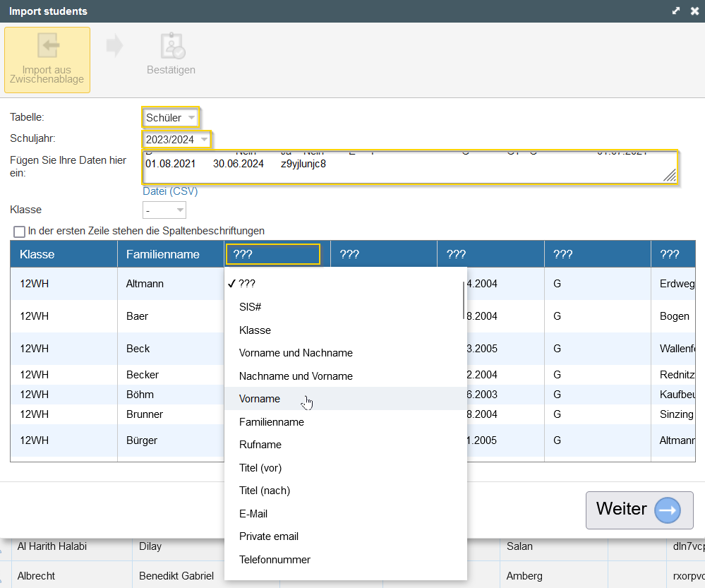
Task: Choose Telefonnummer in the list
Action: (275, 560)
